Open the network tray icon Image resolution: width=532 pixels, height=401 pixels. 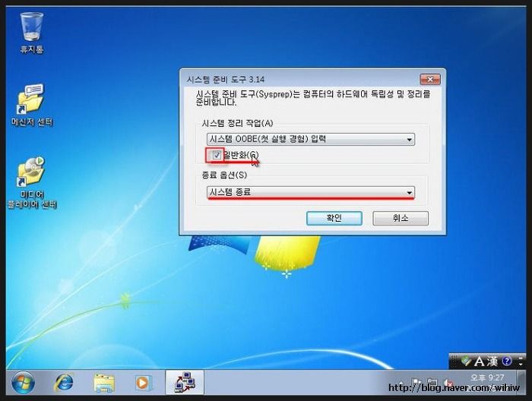(432, 382)
